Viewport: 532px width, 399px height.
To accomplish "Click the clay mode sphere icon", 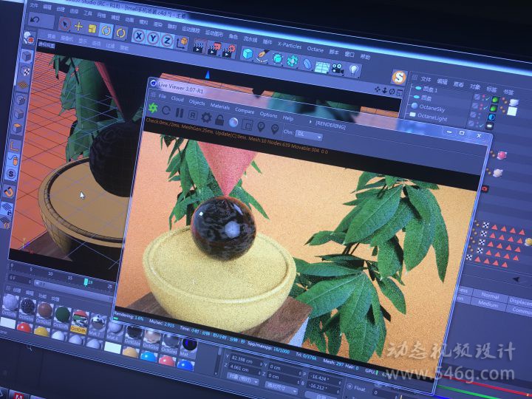I will point(233,121).
